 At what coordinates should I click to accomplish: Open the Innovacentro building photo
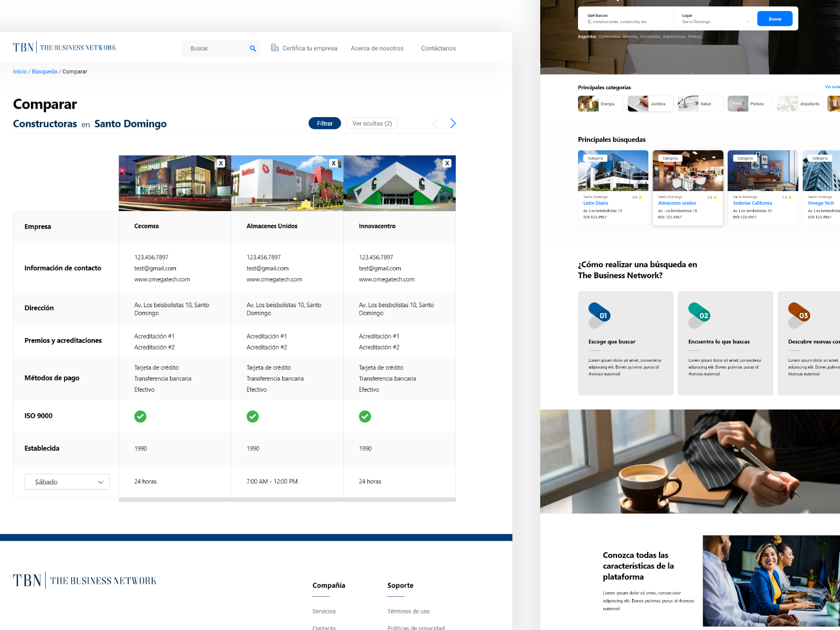point(400,183)
